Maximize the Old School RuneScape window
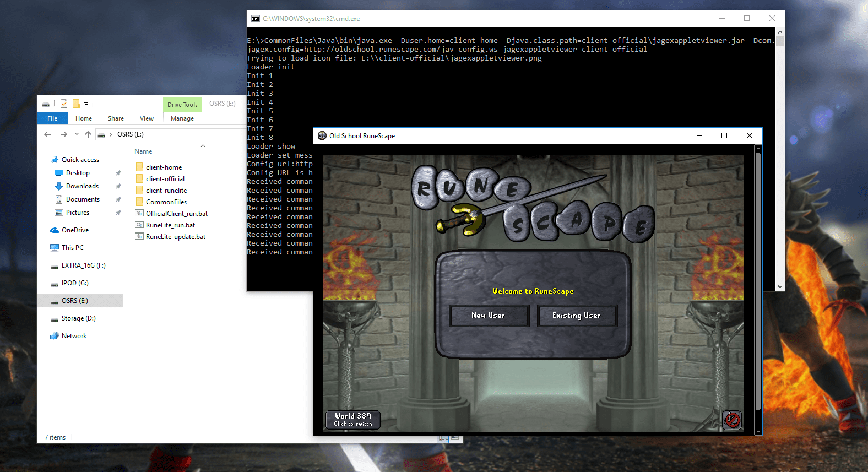The height and width of the screenshot is (472, 868). point(724,135)
